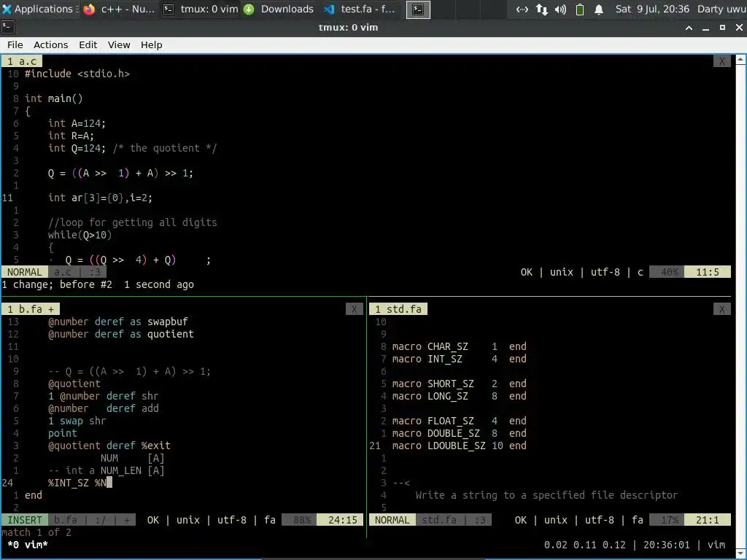This screenshot has width=747, height=560.
Task: Click the '40%' indicator in a.c statusline
Action: (x=670, y=272)
